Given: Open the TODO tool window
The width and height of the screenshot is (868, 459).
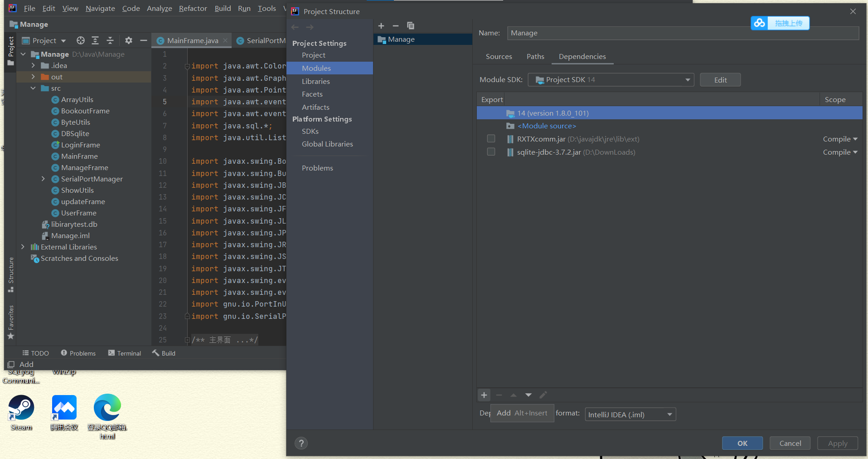Looking at the screenshot, I should [x=35, y=353].
